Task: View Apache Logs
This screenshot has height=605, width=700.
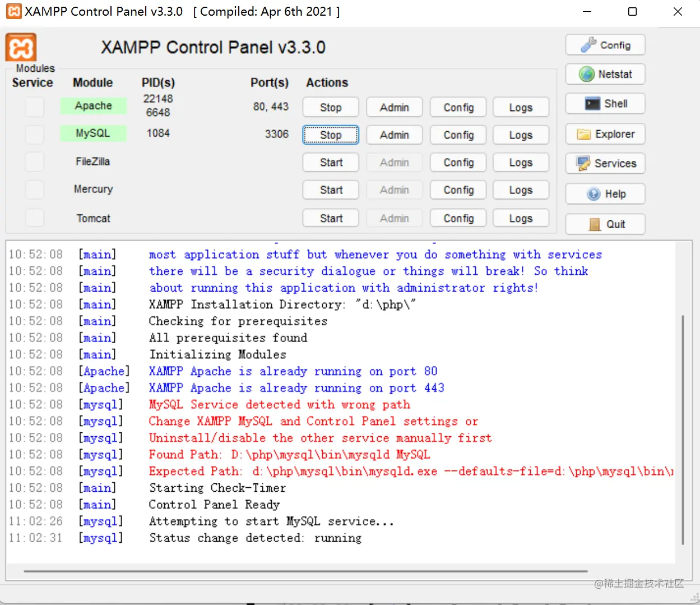Action: [521, 107]
